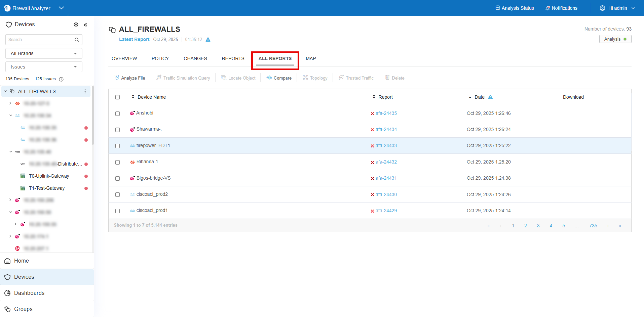644x317 pixels.
Task: Collapse the ALL_FIREWALLS tree node
Action: click(x=5, y=91)
